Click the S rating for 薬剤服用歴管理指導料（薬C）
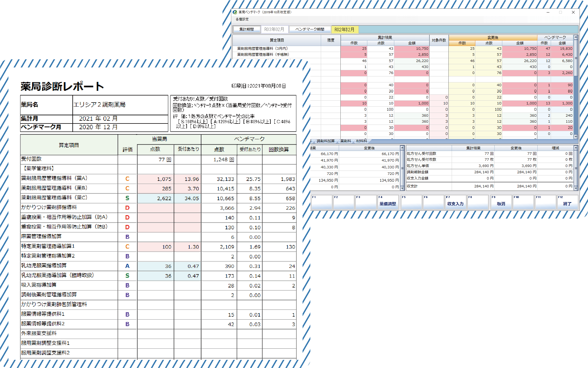588x368 pixels. pos(127,198)
